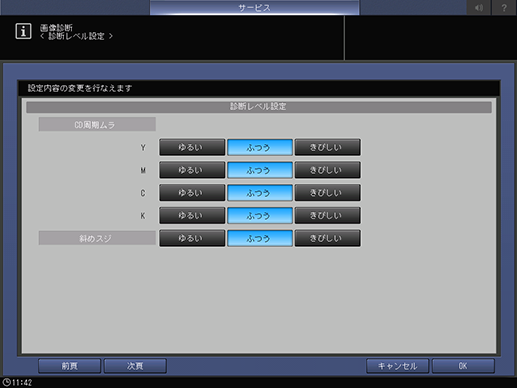Click the M row label
Image resolution: width=517 pixels, height=388 pixels.
click(143, 170)
